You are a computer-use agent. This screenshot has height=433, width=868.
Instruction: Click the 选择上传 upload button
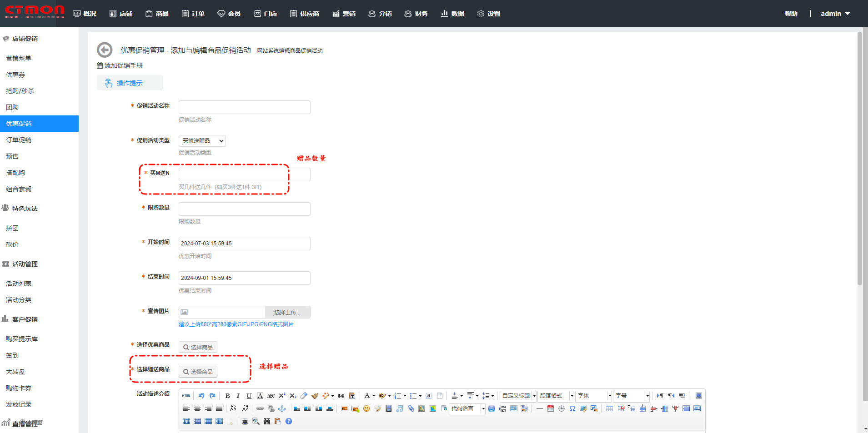point(287,312)
